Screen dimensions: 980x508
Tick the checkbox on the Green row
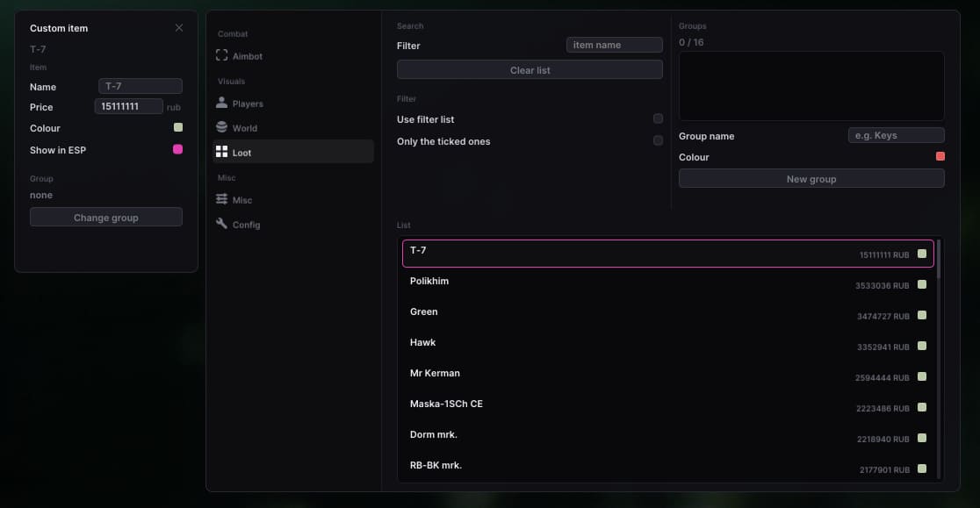click(922, 315)
